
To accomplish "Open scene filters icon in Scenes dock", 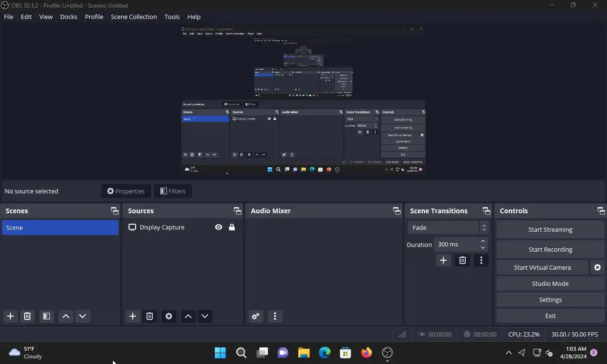I will click(x=46, y=316).
